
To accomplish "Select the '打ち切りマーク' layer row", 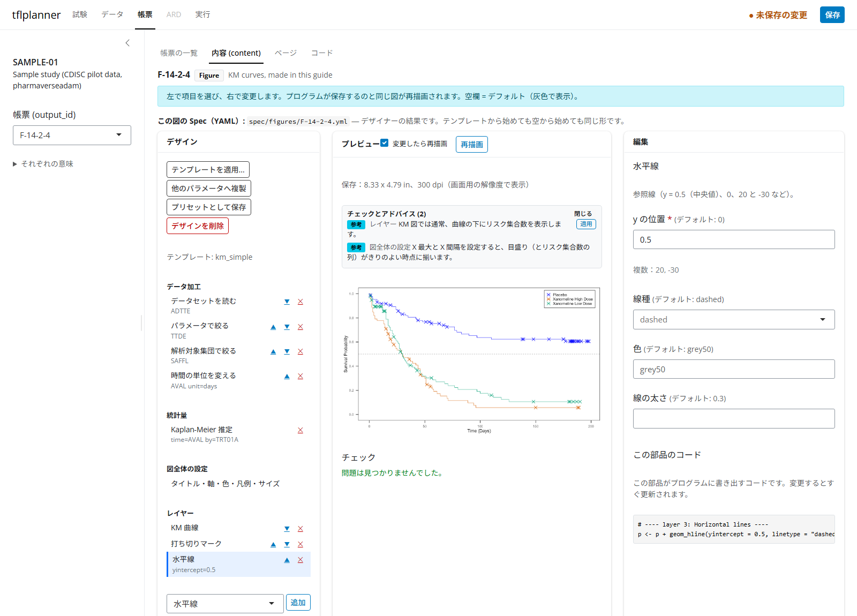I will point(196,544).
